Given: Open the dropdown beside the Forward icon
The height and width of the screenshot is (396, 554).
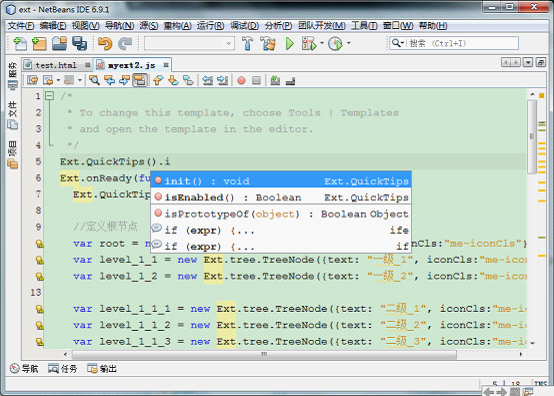Looking at the screenshot, I should [80, 81].
